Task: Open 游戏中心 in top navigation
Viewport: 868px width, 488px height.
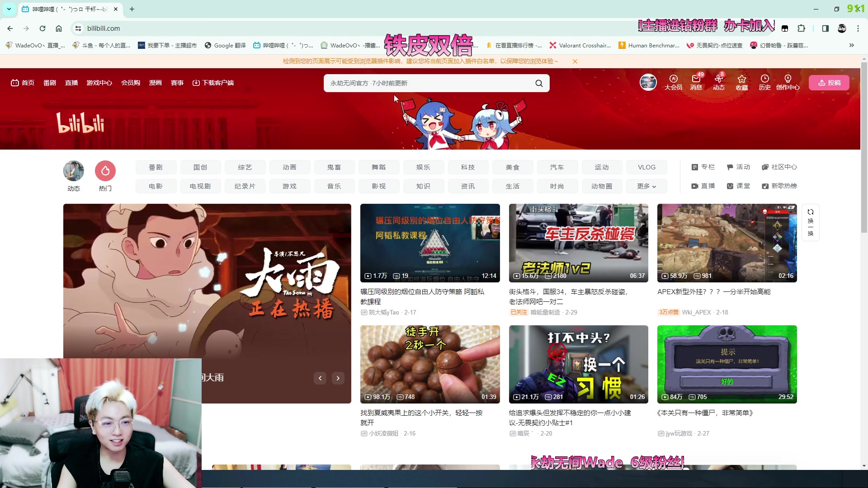Action: click(99, 83)
